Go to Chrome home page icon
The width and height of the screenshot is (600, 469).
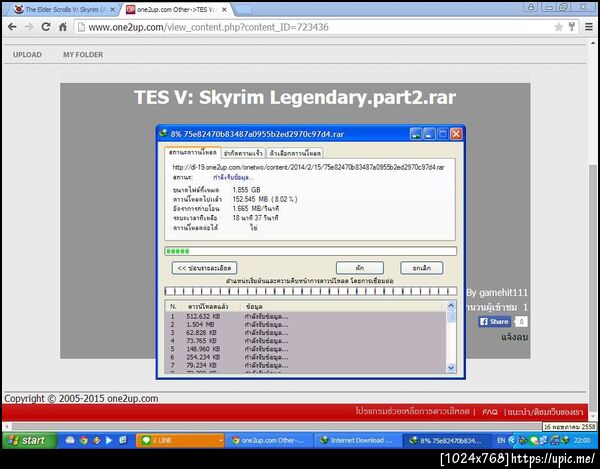63,27
